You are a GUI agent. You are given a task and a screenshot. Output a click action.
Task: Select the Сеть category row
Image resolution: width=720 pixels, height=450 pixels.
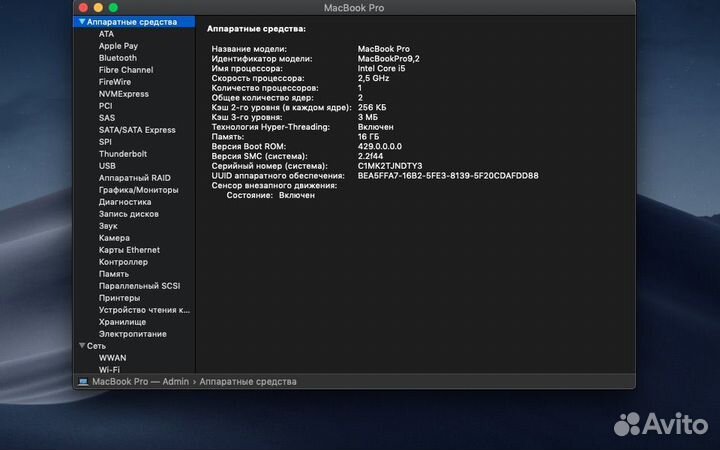[134, 345]
